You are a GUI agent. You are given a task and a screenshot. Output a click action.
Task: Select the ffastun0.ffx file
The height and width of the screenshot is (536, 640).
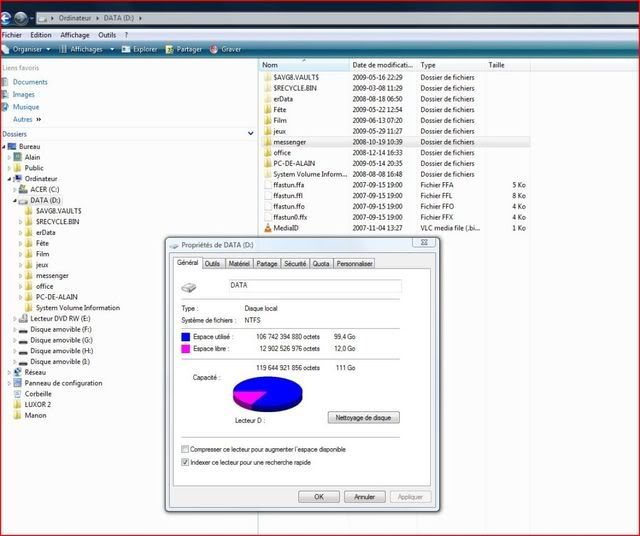[x=290, y=217]
